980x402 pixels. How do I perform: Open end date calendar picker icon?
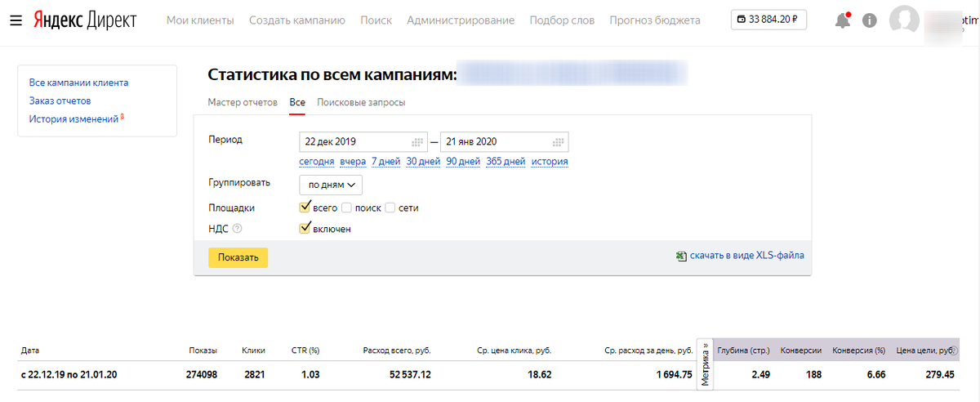tap(559, 141)
